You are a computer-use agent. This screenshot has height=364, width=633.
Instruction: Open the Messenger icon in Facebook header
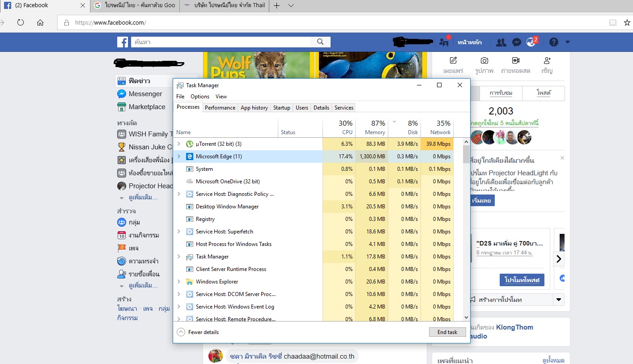pos(516,42)
